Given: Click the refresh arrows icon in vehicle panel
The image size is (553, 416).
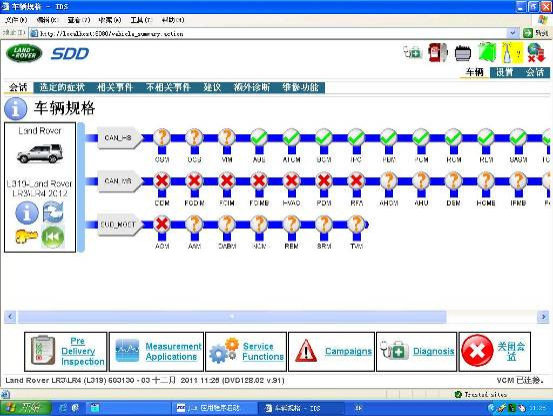Looking at the screenshot, I should (x=53, y=212).
